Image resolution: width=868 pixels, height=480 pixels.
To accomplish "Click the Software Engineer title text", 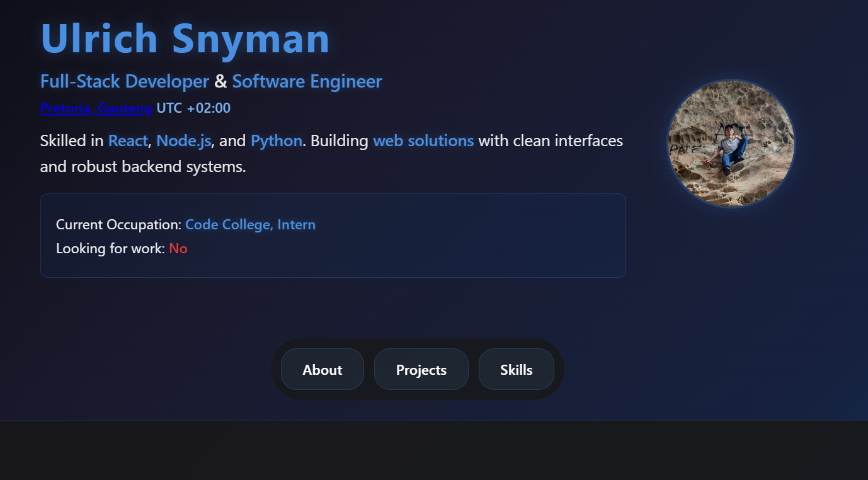I will 307,81.
